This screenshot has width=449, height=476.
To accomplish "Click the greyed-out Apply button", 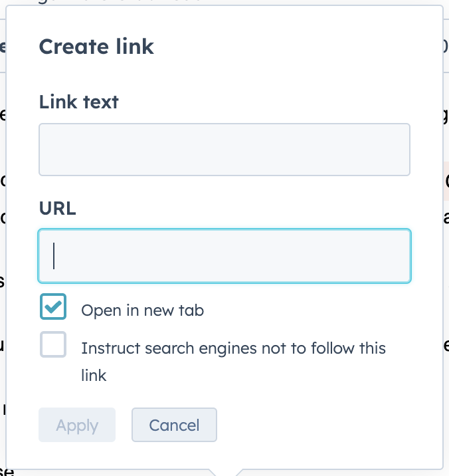I will (x=77, y=425).
